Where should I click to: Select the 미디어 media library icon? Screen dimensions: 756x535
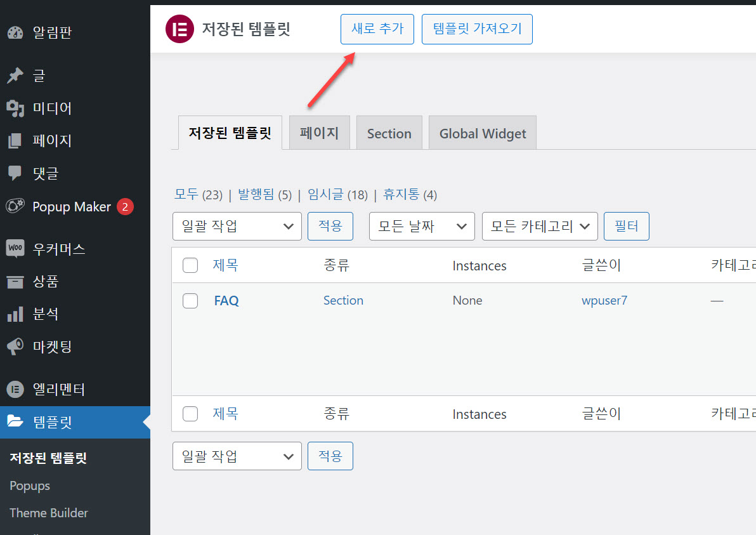[15, 108]
